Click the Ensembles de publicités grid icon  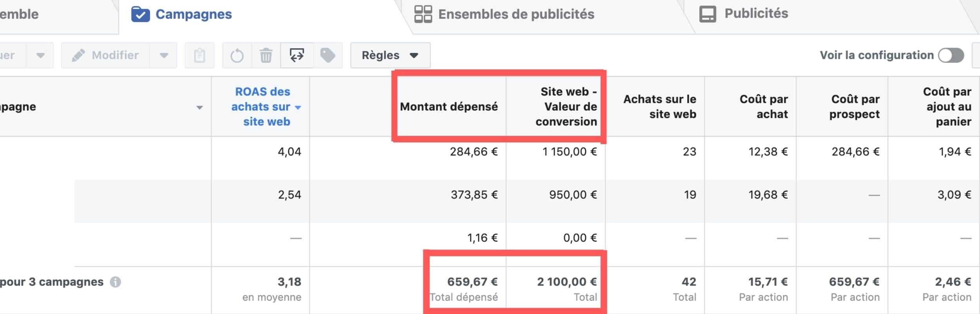423,14
